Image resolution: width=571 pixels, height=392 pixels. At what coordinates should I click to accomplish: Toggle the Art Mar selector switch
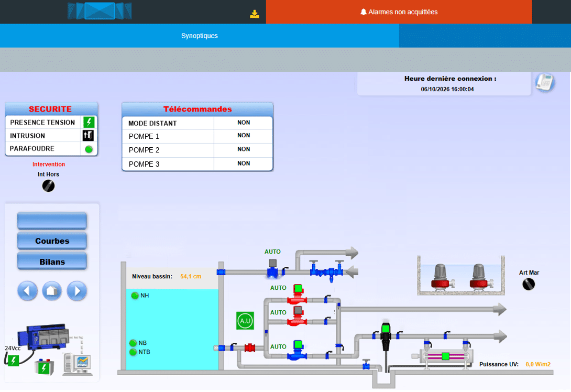[529, 284]
